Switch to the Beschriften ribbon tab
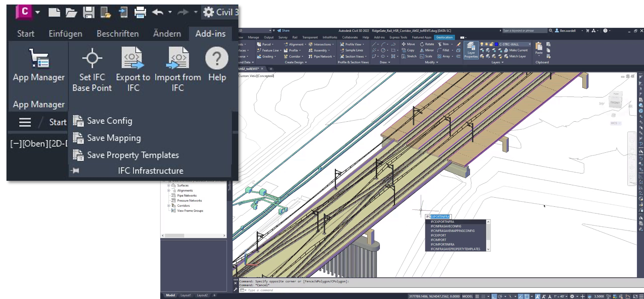 (118, 34)
